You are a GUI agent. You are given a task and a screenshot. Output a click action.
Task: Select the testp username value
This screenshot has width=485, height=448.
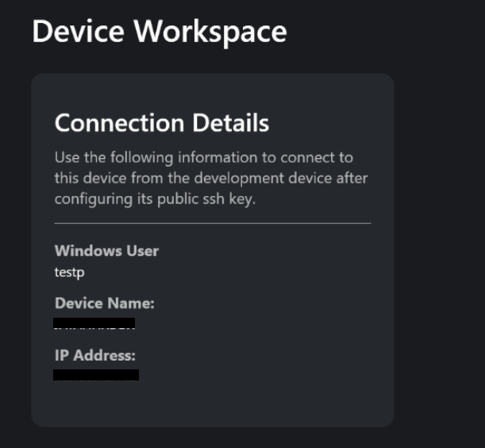[69, 272]
